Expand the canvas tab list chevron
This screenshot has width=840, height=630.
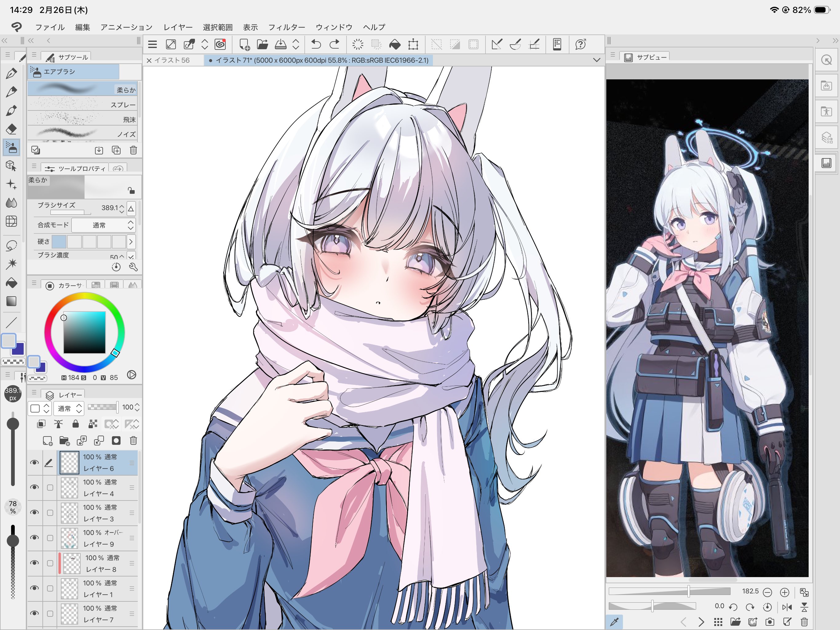pos(596,60)
